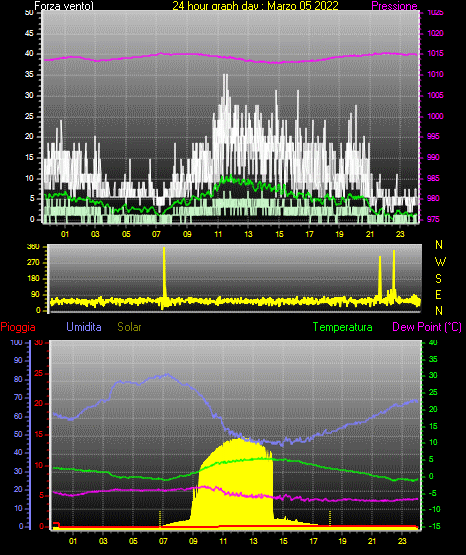Image resolution: width=466 pixels, height=555 pixels.
Task: Click the Dew Point (°C) legend label
Action: pos(427,327)
